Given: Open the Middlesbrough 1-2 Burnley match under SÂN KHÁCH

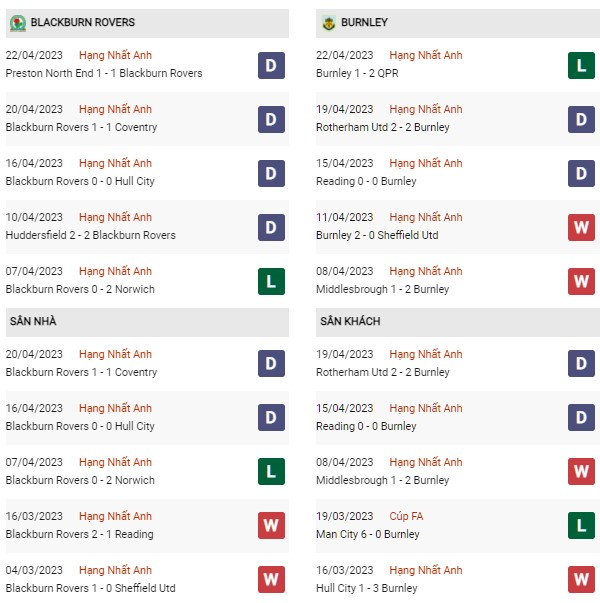Looking at the screenshot, I should (x=383, y=480).
